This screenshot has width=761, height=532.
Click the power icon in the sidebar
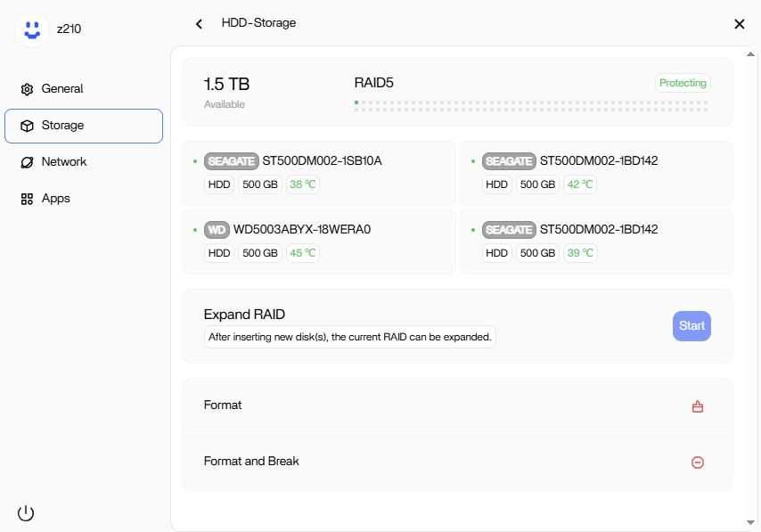tap(26, 512)
